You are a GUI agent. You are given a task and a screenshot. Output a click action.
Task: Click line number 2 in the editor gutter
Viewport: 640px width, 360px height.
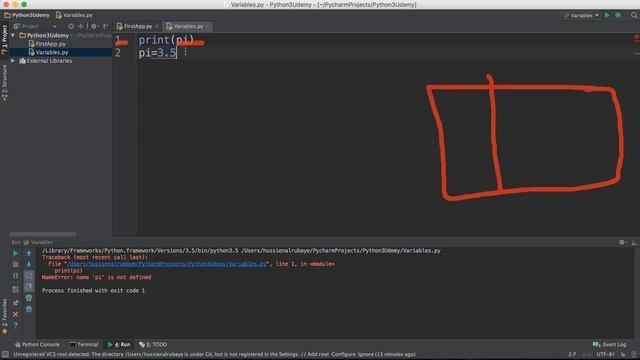(x=118, y=53)
